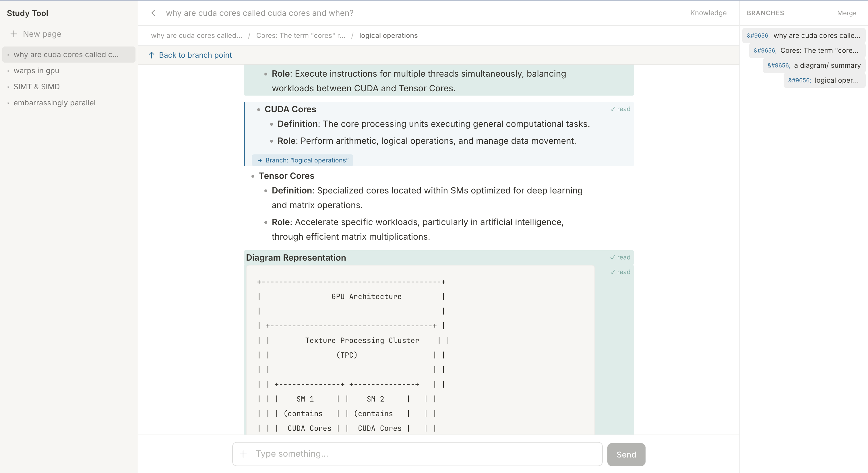868x473 pixels.
Task: Click the Send button
Action: point(626,454)
